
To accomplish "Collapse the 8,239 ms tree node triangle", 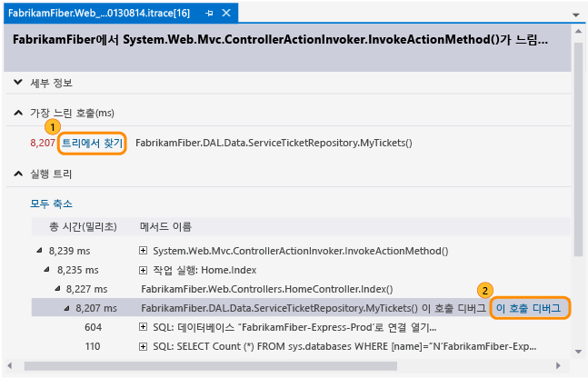I will tap(40, 251).
